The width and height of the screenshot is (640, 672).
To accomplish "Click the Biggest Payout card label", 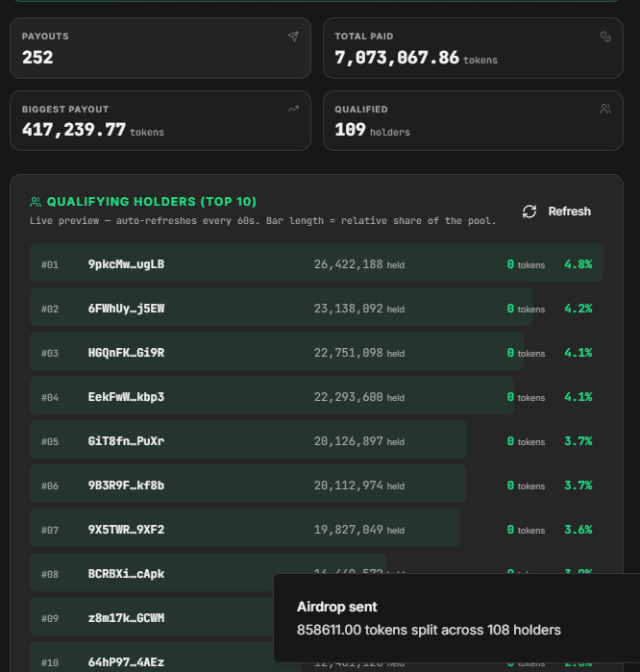I will click(x=65, y=110).
